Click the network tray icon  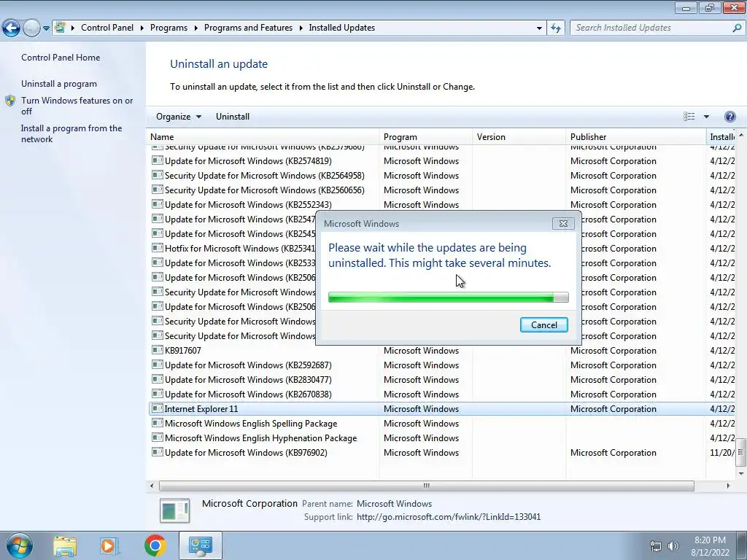(x=656, y=546)
